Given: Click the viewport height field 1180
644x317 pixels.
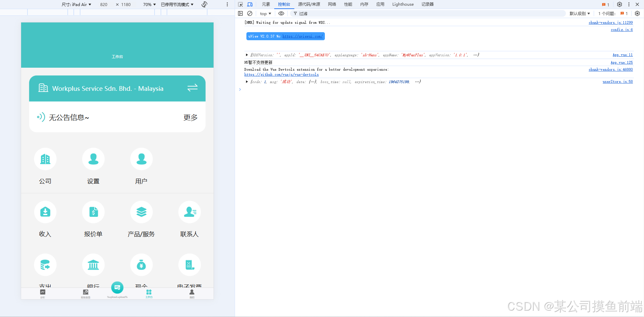Looking at the screenshot, I should point(126,4).
